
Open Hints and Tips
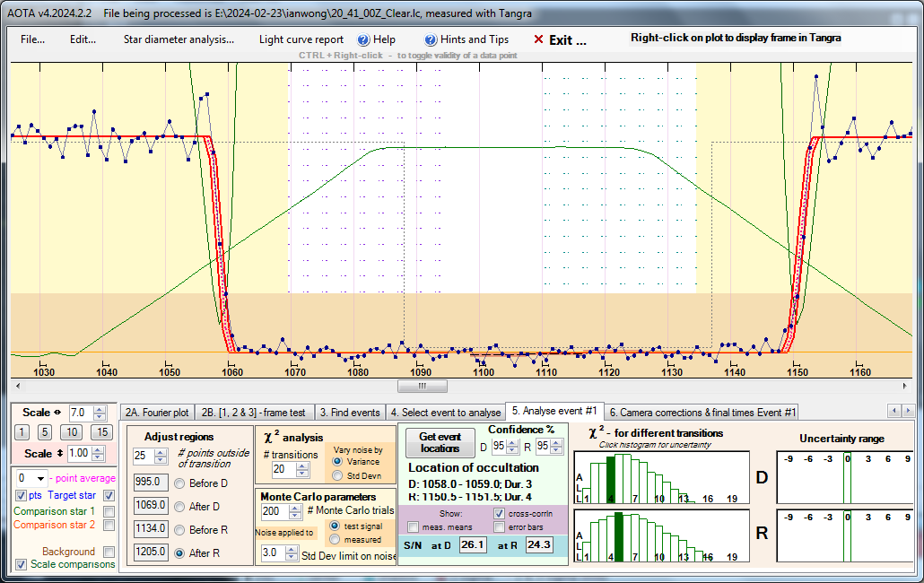pos(474,39)
